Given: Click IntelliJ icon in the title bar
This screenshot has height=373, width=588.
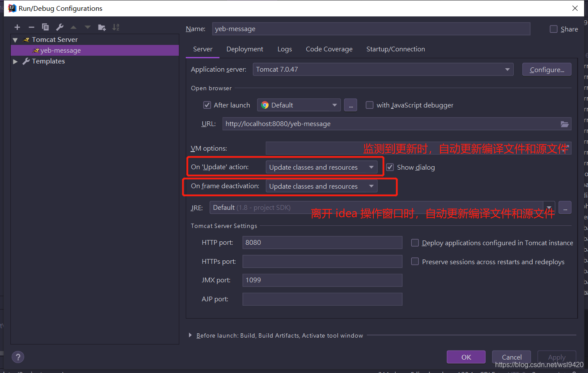Looking at the screenshot, I should 12,8.
